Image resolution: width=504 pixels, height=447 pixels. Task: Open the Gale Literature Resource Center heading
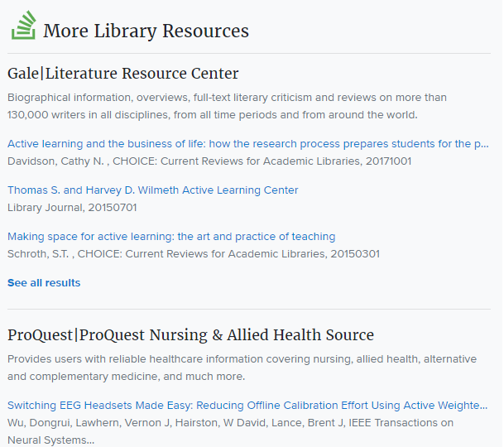point(122,74)
